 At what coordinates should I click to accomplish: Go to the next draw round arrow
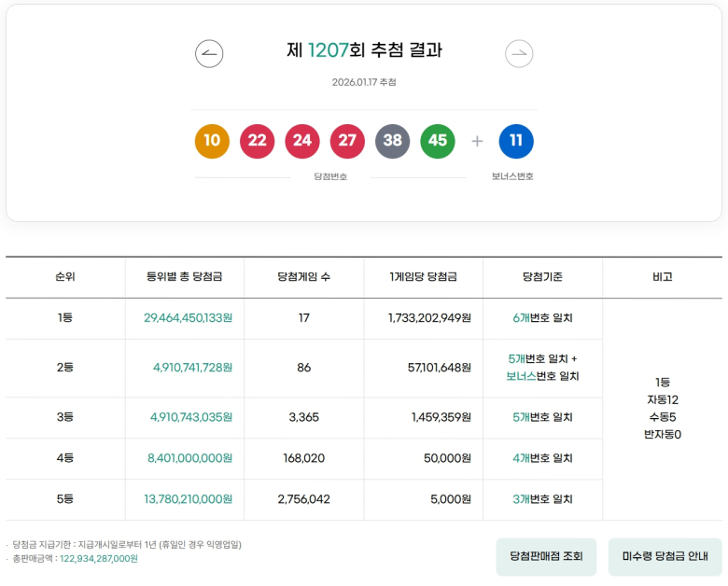(519, 54)
